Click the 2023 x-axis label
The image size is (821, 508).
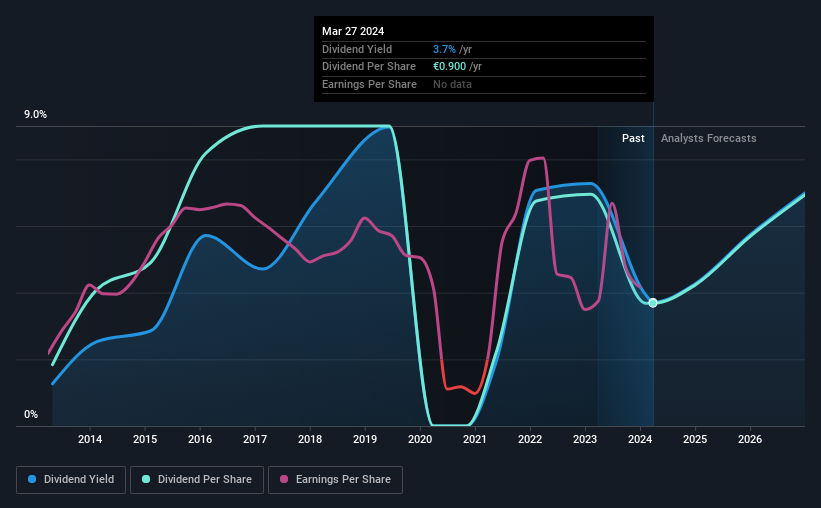[585, 439]
